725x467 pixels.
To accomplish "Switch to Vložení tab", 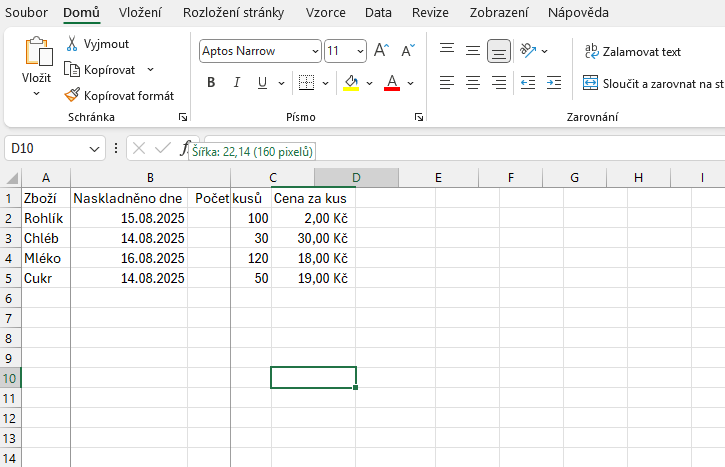I will [x=140, y=12].
